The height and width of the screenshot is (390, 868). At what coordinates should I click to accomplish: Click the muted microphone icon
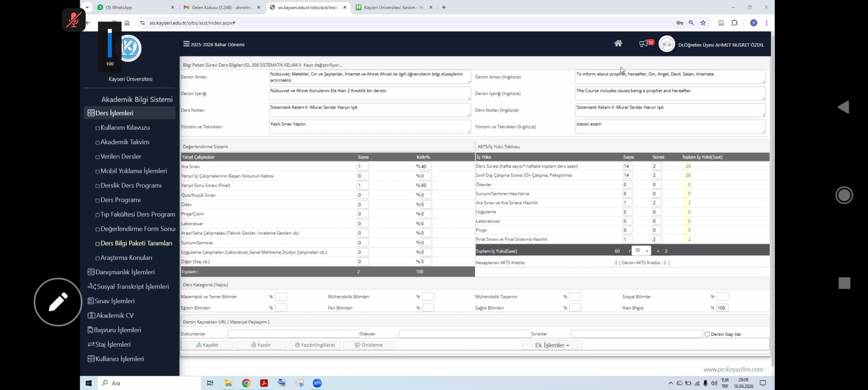pos(74,20)
